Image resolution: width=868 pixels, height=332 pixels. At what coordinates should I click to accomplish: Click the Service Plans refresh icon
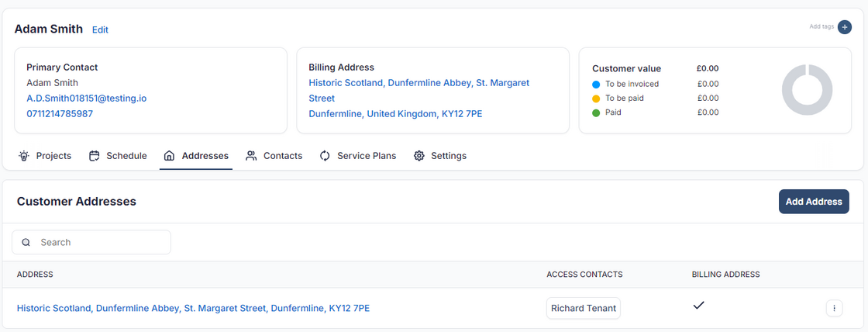[x=325, y=156]
